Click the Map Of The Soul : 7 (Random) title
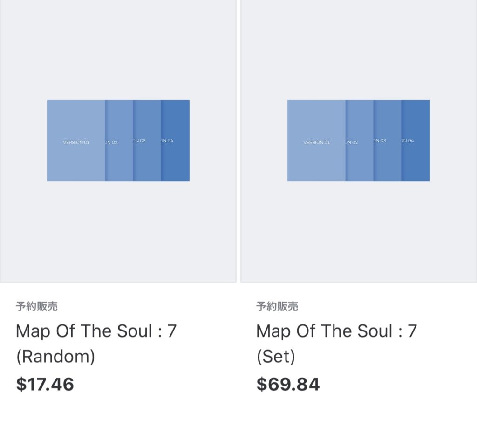 pyautogui.click(x=96, y=344)
